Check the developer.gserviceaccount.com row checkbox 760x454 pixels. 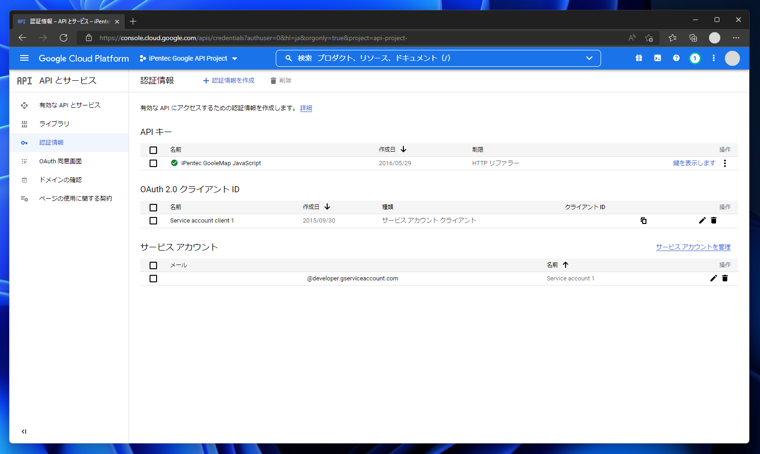[153, 279]
